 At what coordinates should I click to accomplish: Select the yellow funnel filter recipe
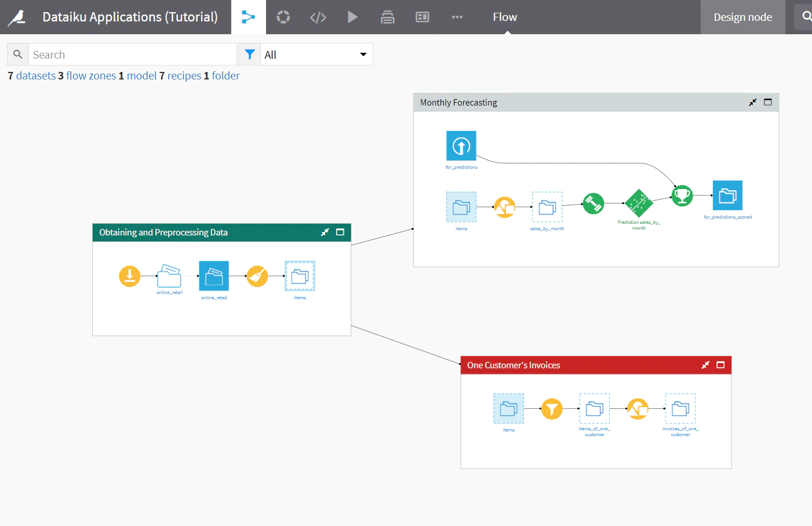[x=552, y=409]
